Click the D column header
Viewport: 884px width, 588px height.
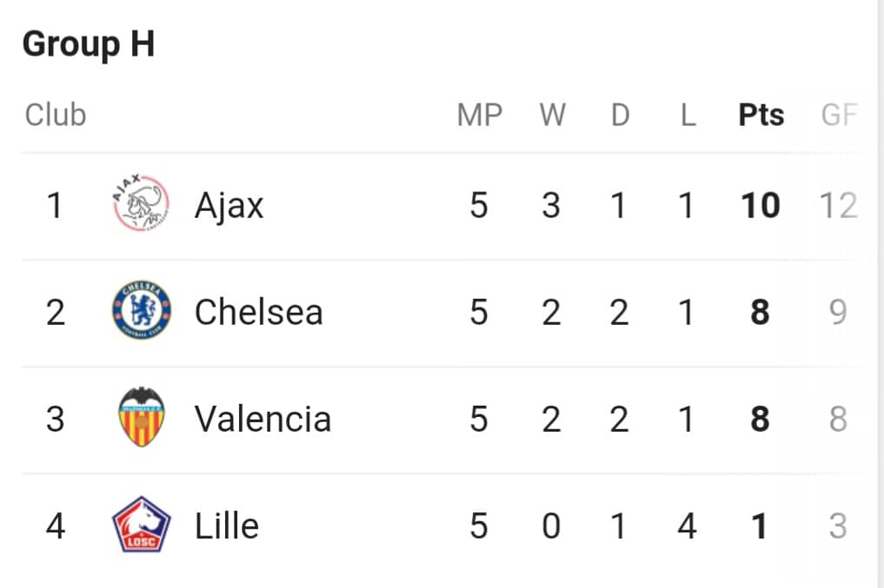click(x=620, y=115)
